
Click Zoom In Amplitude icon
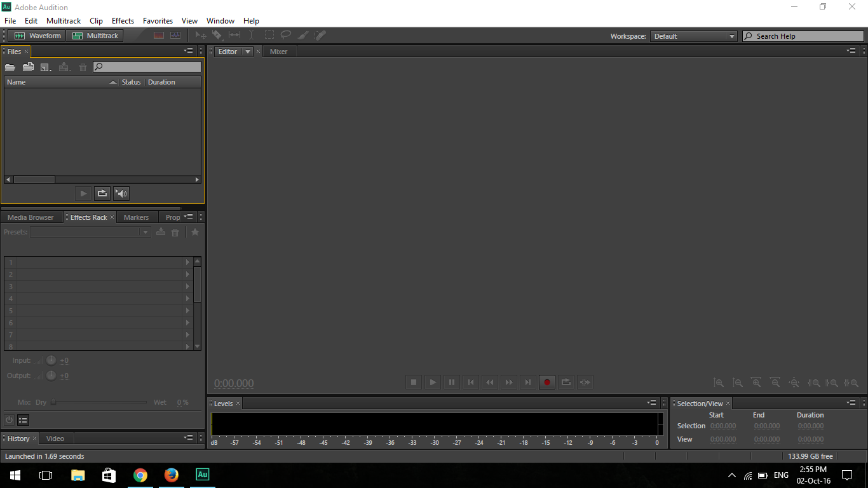(x=719, y=383)
